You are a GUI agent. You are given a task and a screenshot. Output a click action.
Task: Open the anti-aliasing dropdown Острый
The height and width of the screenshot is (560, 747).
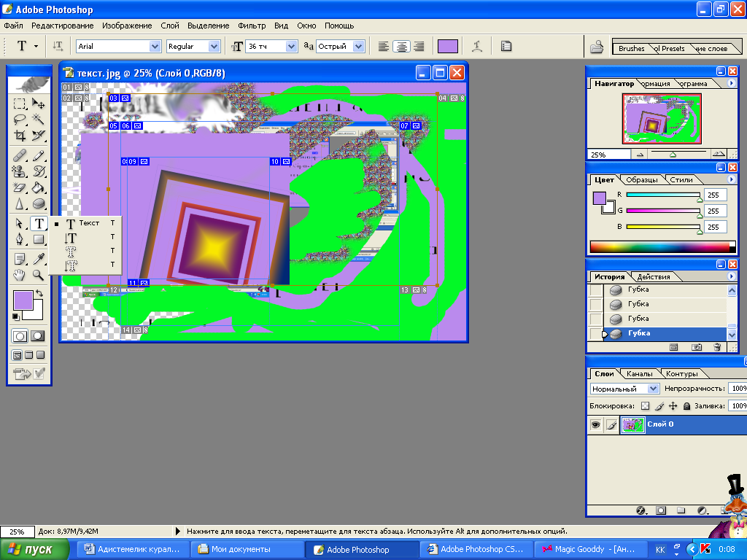359,46
